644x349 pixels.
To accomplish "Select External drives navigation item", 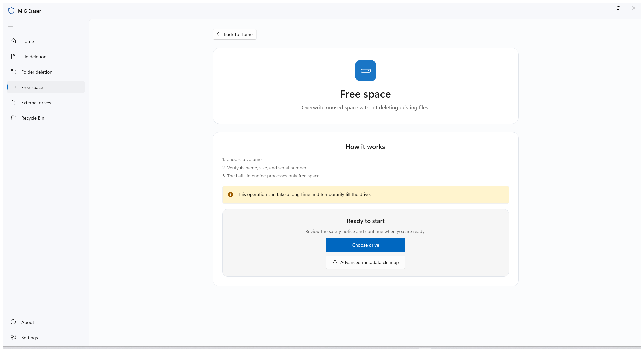I will [x=46, y=103].
